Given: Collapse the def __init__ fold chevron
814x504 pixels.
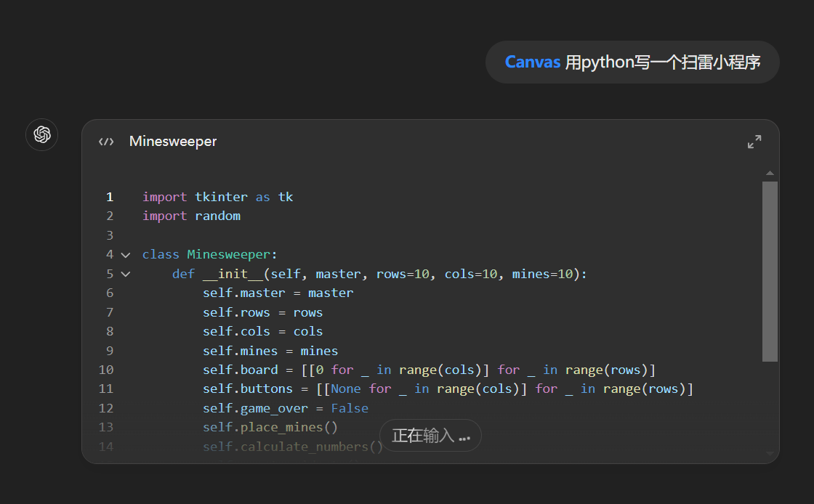Looking at the screenshot, I should click(x=126, y=275).
